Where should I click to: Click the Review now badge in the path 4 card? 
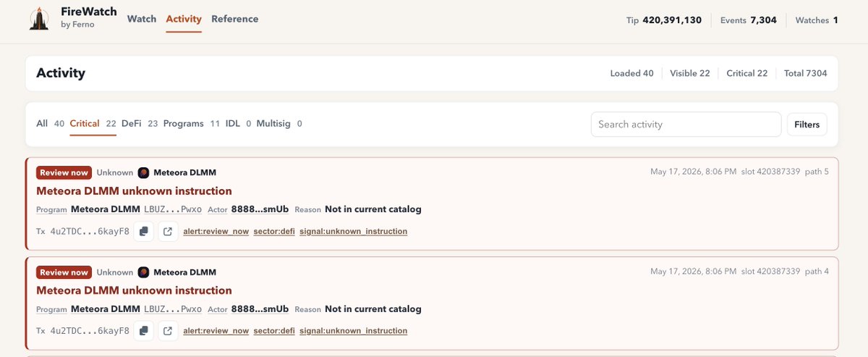point(64,272)
